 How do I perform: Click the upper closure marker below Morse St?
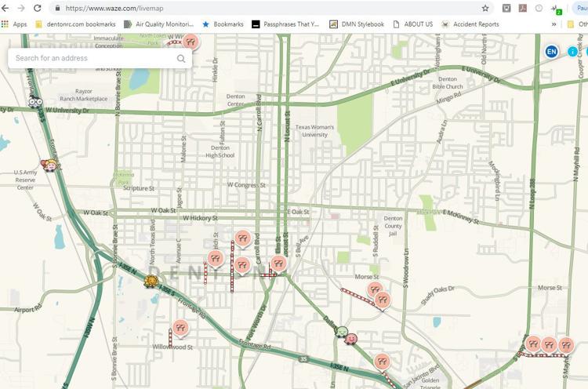[375, 289]
